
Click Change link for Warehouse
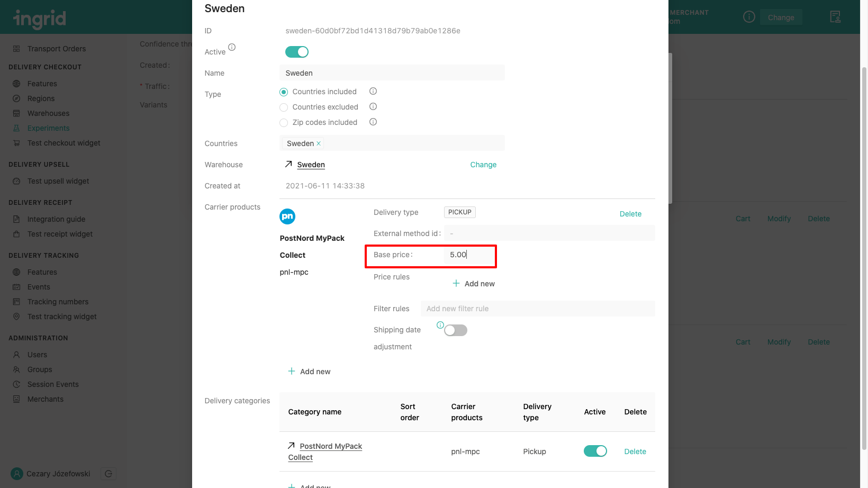click(483, 165)
